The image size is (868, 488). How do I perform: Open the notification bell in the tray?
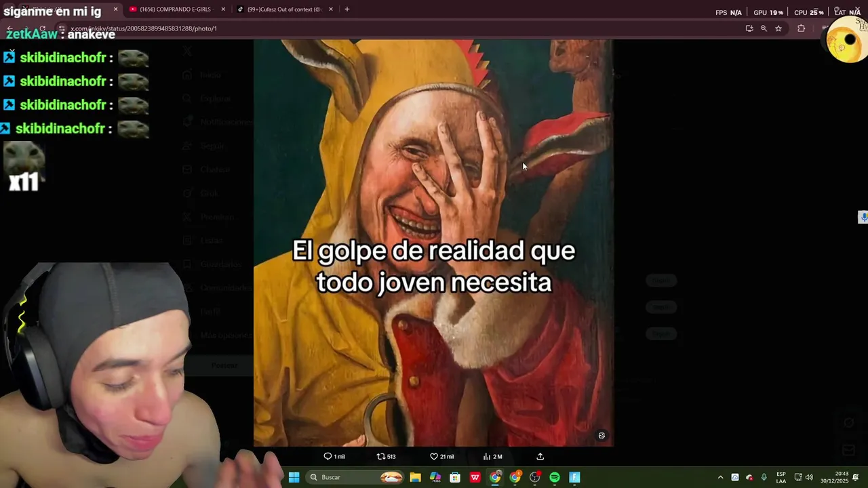856,477
